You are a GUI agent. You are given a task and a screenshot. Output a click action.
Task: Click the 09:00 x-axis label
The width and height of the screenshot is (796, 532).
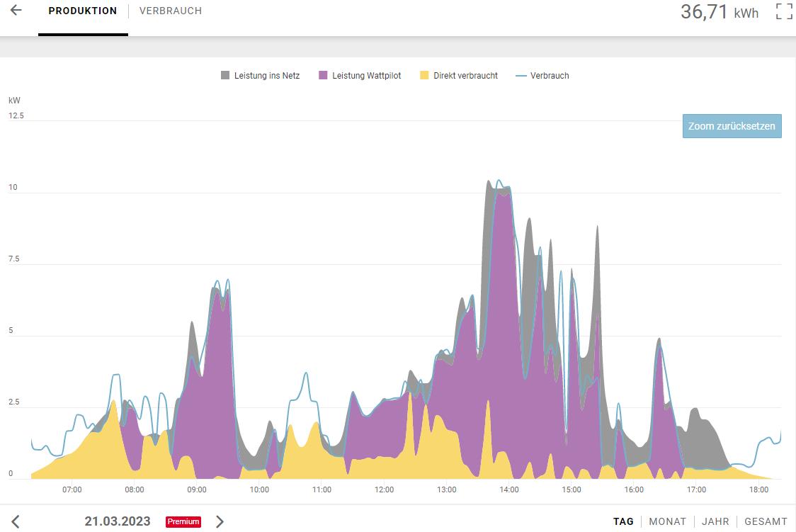pos(197,489)
